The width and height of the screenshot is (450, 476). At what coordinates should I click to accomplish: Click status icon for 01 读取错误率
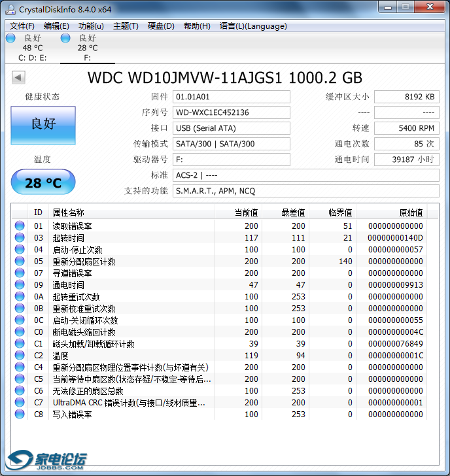tap(20, 226)
